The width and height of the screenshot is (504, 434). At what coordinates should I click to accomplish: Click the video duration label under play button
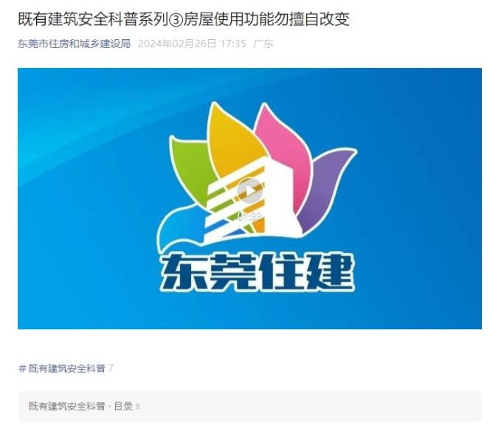[x=249, y=216]
